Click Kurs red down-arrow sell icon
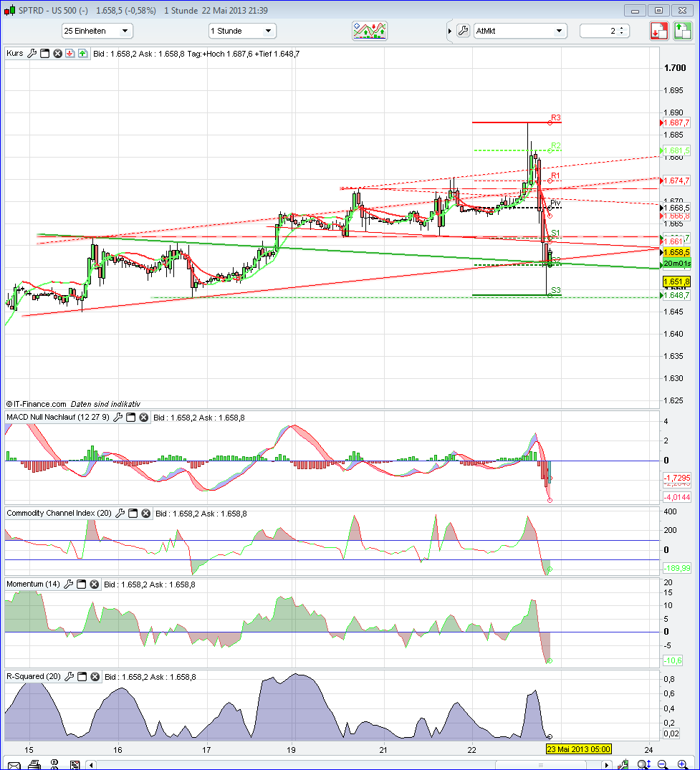 (70, 54)
